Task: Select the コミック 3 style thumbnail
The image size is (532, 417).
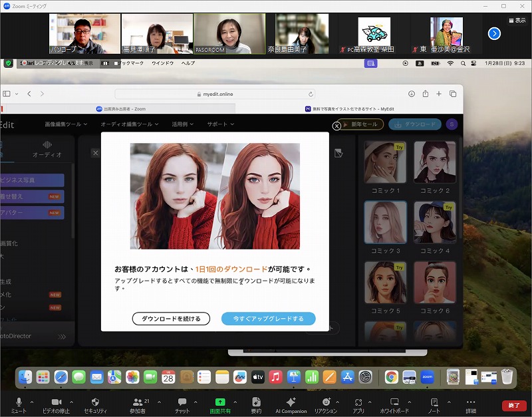Action: [385, 223]
